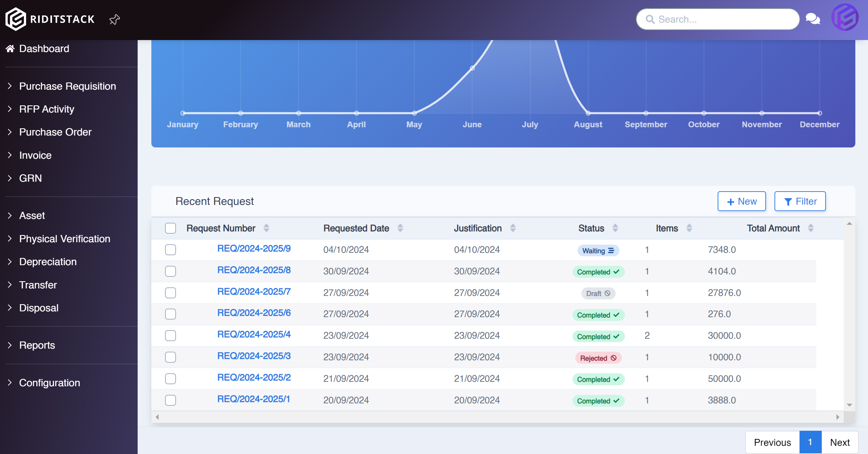The image size is (868, 454).
Task: Click the New request button
Action: [741, 202]
